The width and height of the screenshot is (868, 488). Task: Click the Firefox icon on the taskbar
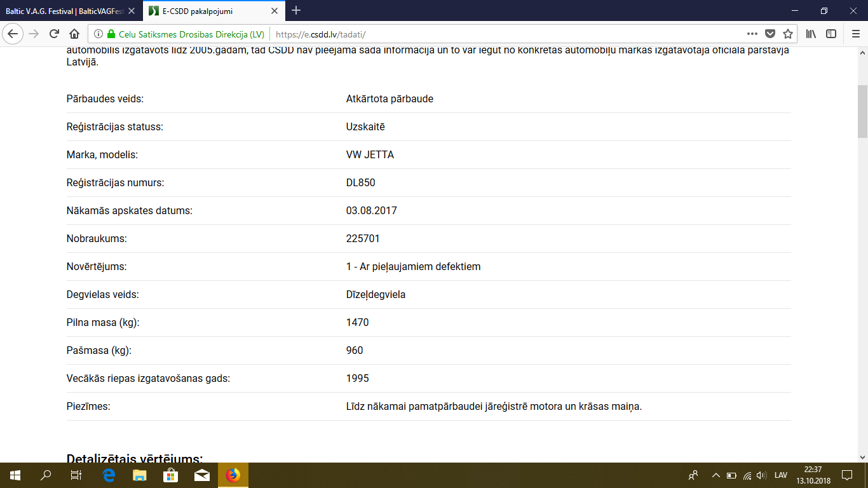(x=233, y=475)
